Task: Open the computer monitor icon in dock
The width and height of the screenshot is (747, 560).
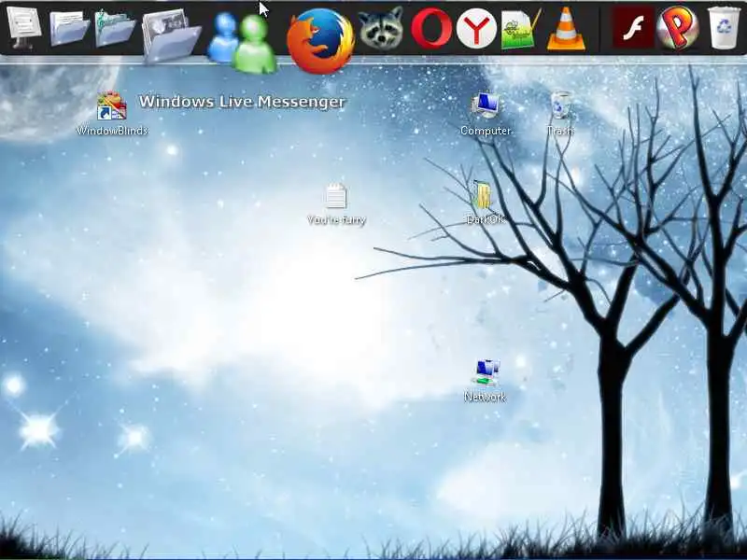Action: click(23, 28)
